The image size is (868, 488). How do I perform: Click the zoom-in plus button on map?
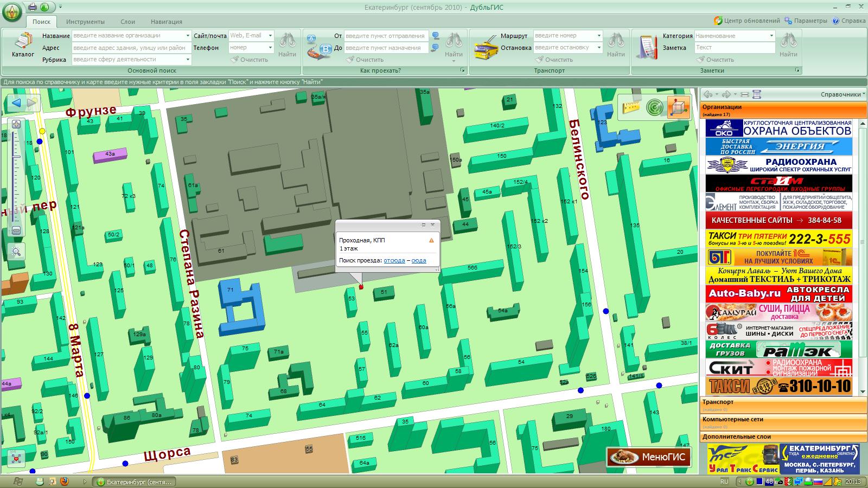pos(16,125)
